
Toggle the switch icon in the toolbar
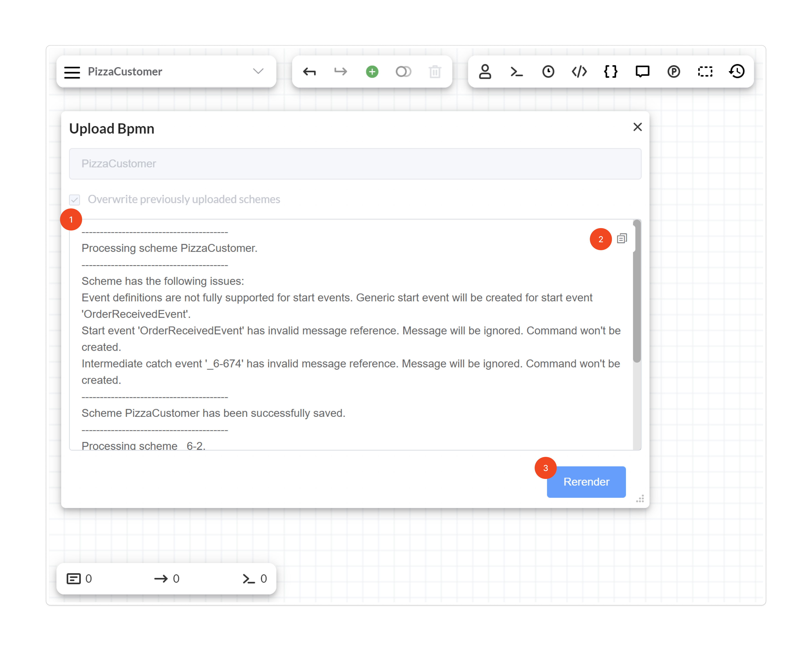403,72
